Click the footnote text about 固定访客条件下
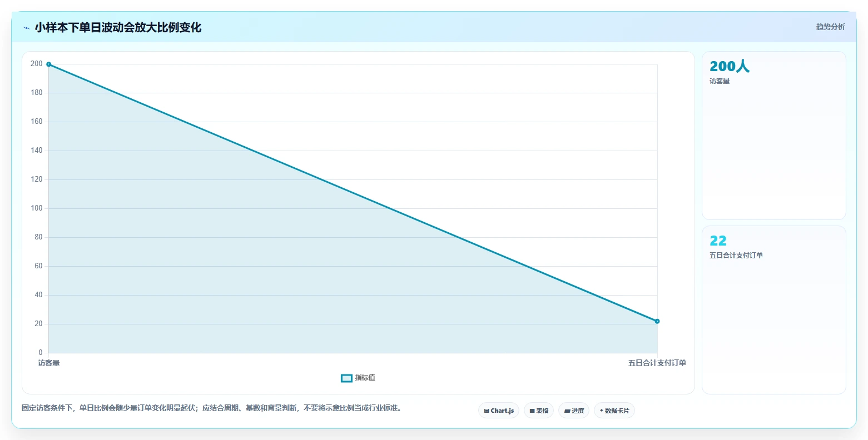 pyautogui.click(x=212, y=408)
